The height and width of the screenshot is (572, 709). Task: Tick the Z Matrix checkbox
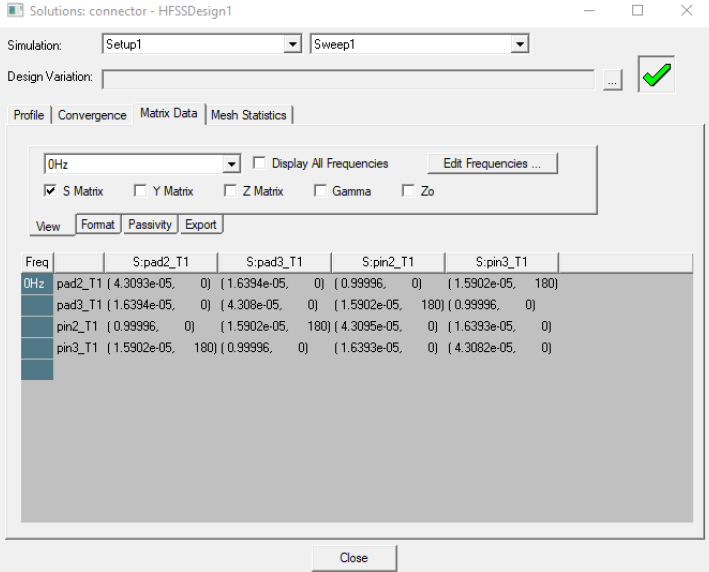[231, 191]
